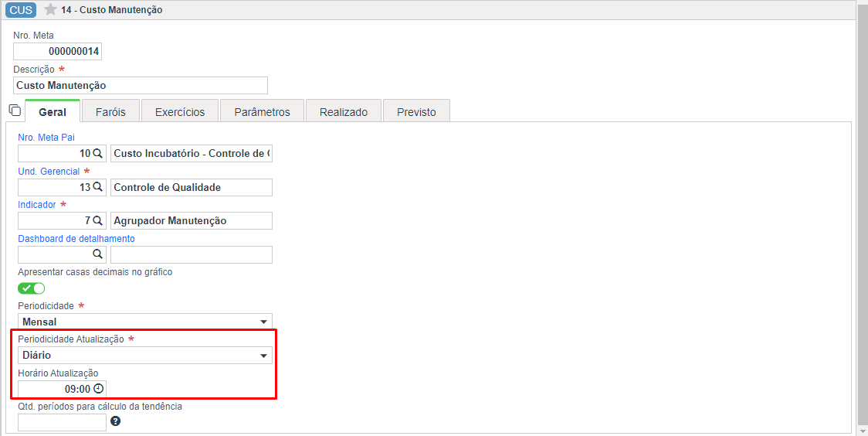Click the Descrição text field
868x436 pixels.
[141, 85]
